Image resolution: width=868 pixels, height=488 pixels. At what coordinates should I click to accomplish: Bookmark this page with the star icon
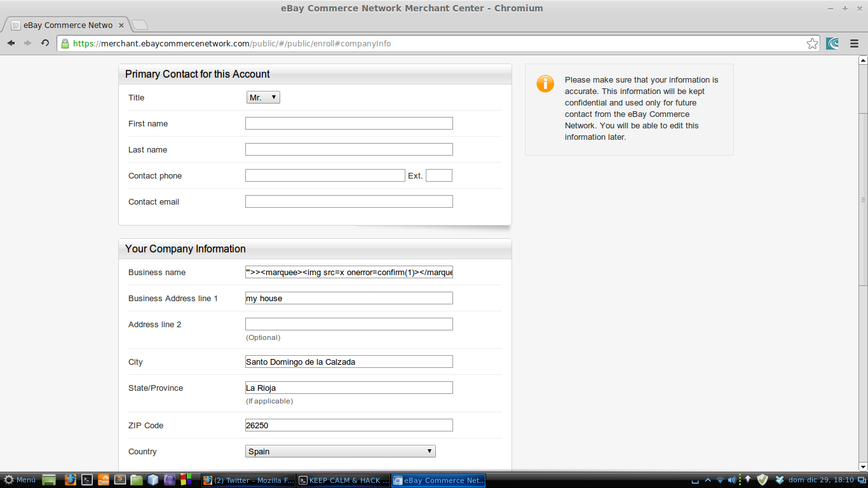pyautogui.click(x=812, y=43)
